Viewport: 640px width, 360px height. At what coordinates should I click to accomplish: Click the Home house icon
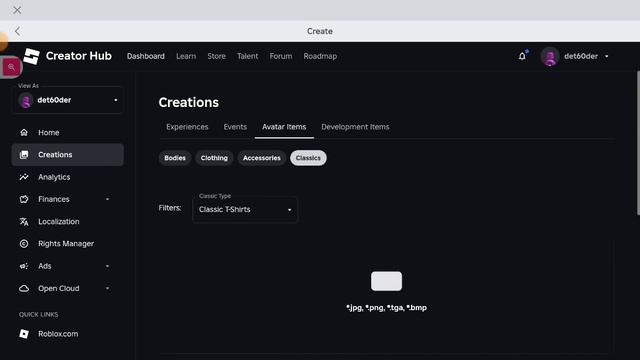(24, 133)
